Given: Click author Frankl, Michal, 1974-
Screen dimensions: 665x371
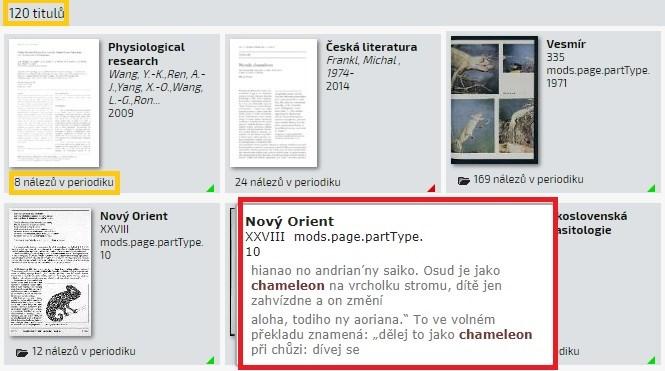Looking at the screenshot, I should coord(363,67).
